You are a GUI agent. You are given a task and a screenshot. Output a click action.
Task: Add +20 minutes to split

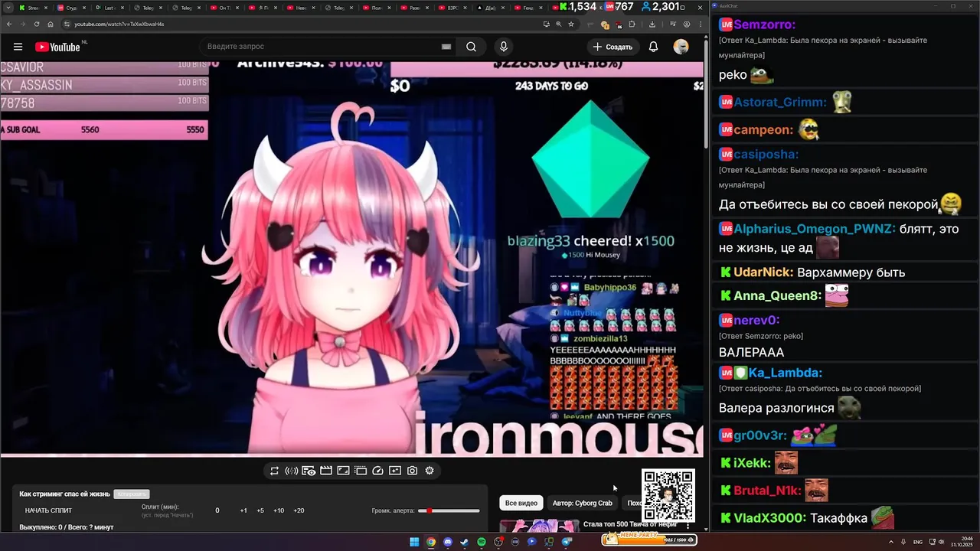point(299,510)
